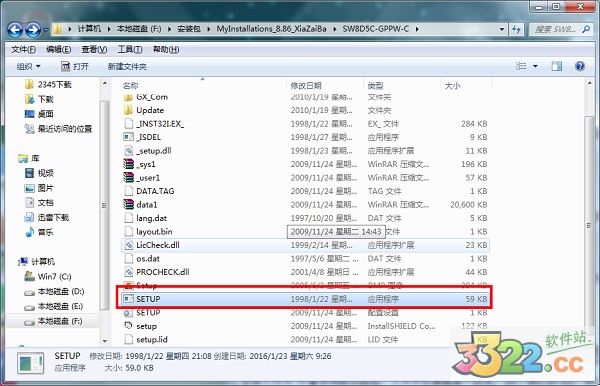This screenshot has height=386, width=600.
Task: Select the DATA.TAG file icon
Action: click(129, 191)
